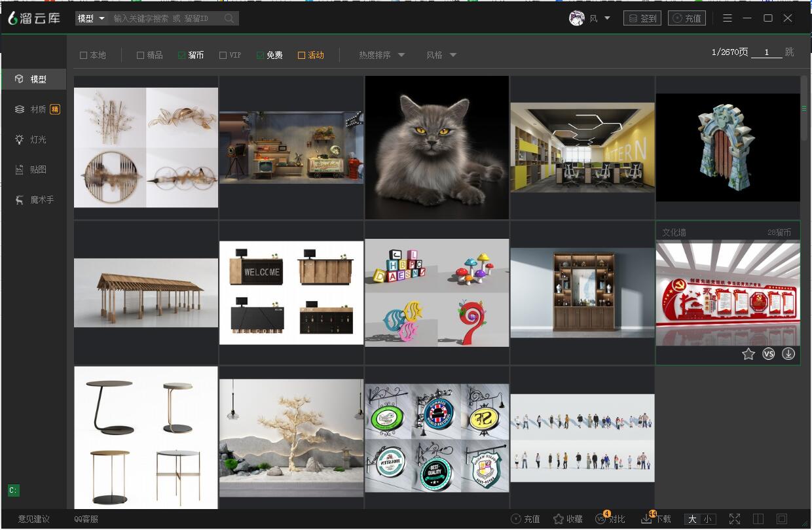Click the search magnifier icon
812x530 pixels.
tap(229, 18)
